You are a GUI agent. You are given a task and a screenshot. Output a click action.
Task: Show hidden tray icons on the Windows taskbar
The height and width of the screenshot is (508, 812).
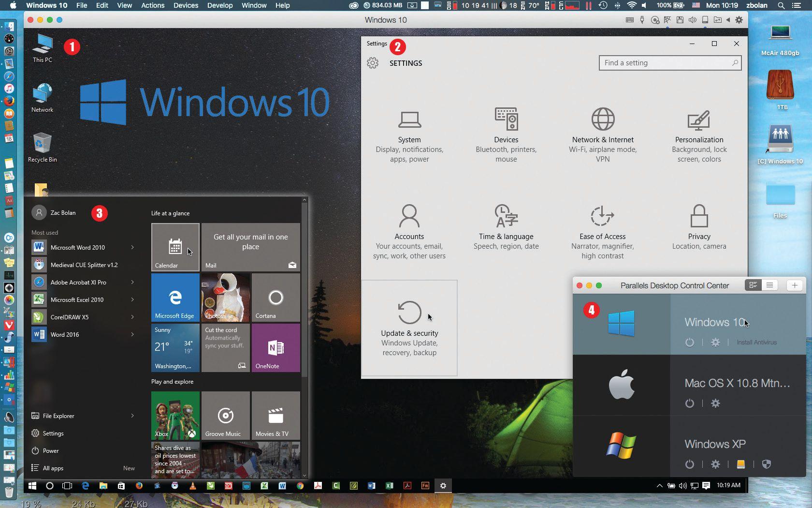click(659, 486)
